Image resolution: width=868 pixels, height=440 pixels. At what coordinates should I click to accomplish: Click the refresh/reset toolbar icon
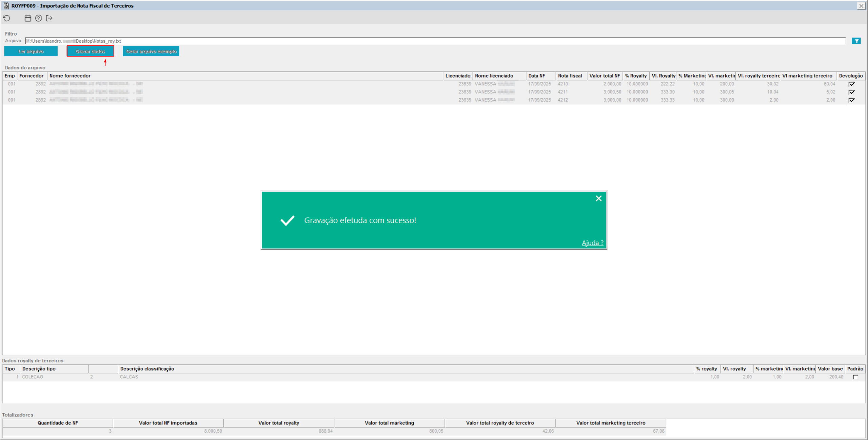7,18
